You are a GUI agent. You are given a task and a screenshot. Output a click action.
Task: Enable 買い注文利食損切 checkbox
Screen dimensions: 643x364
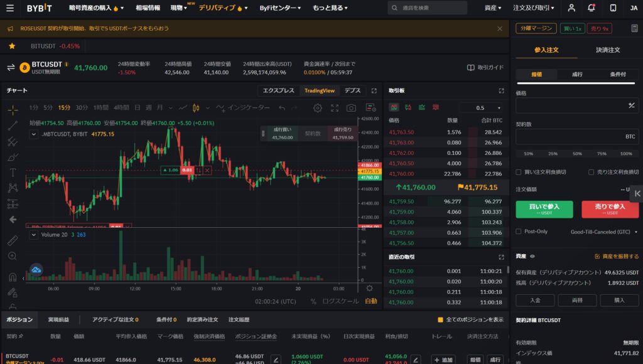point(518,172)
